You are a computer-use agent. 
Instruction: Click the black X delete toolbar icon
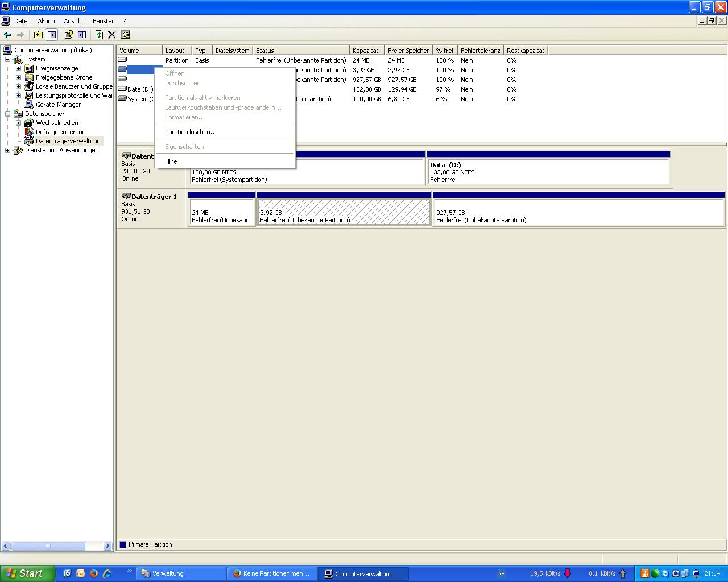112,35
